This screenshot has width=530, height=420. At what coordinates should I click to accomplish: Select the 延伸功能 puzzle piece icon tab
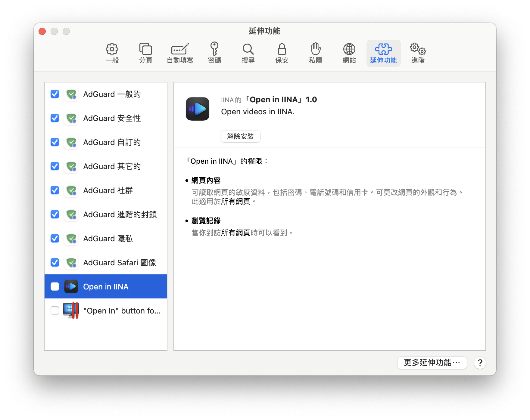click(383, 53)
